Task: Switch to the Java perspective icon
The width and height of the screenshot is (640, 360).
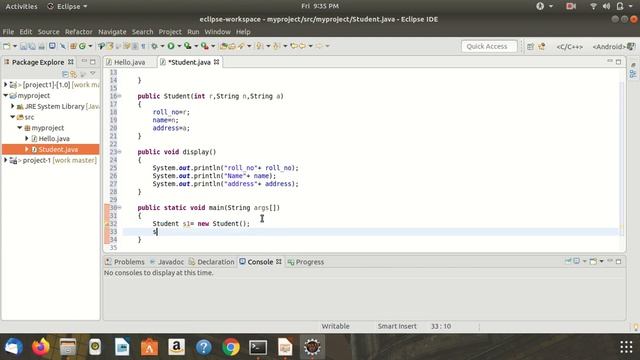Action: click(542, 47)
